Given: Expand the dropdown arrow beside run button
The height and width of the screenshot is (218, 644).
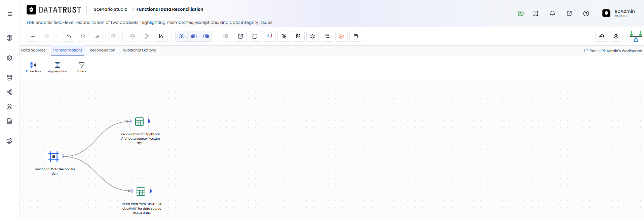Looking at the screenshot, I should (57, 36).
